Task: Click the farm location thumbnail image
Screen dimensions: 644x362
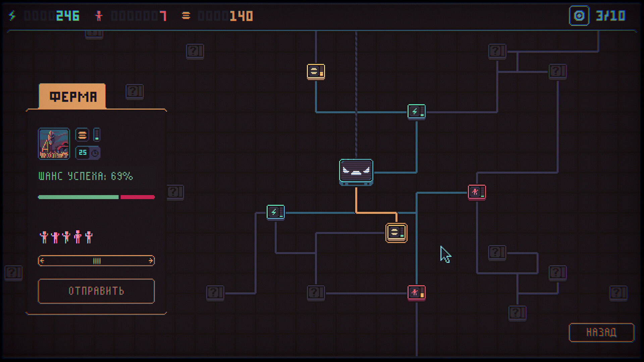Action: [x=54, y=143]
